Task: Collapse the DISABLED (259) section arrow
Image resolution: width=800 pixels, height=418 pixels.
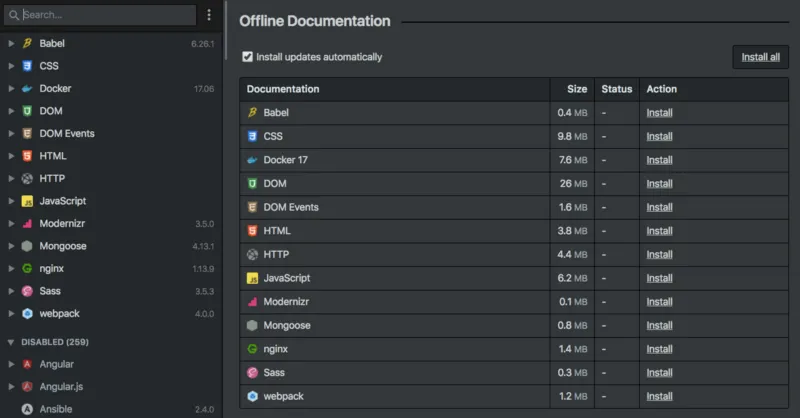Action: pos(11,342)
